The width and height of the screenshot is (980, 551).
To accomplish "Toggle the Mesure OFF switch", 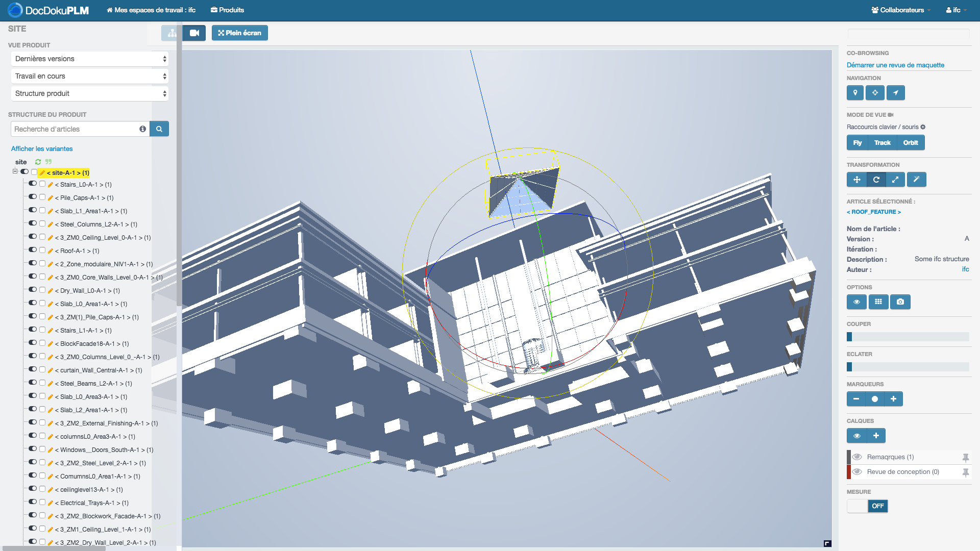I will [867, 506].
